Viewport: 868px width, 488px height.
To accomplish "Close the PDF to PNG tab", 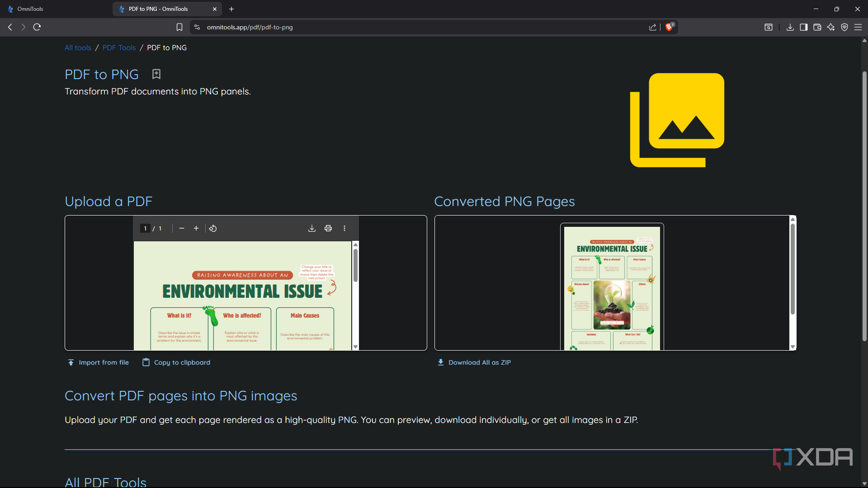I will tap(215, 9).
